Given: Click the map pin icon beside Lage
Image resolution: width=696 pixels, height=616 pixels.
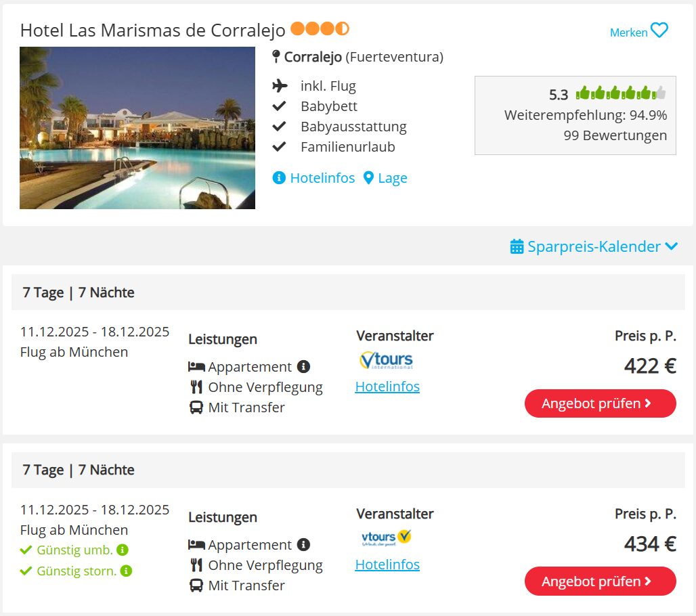Looking at the screenshot, I should [369, 178].
